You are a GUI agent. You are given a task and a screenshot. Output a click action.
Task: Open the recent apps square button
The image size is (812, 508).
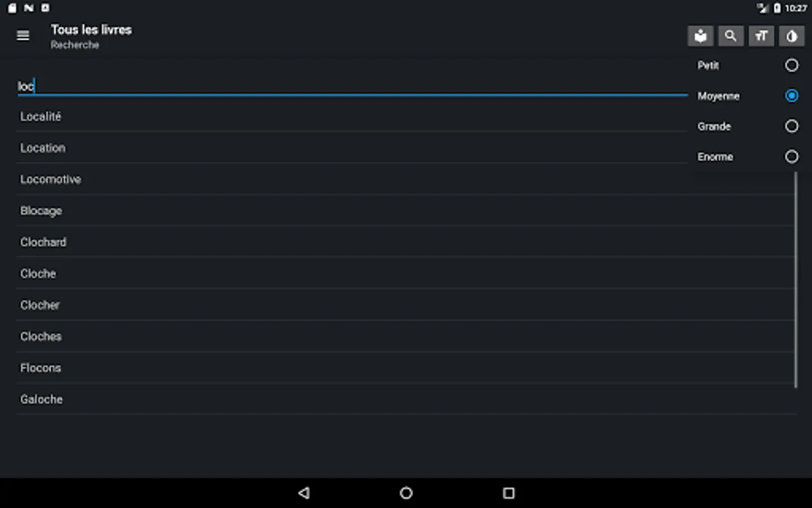point(509,493)
